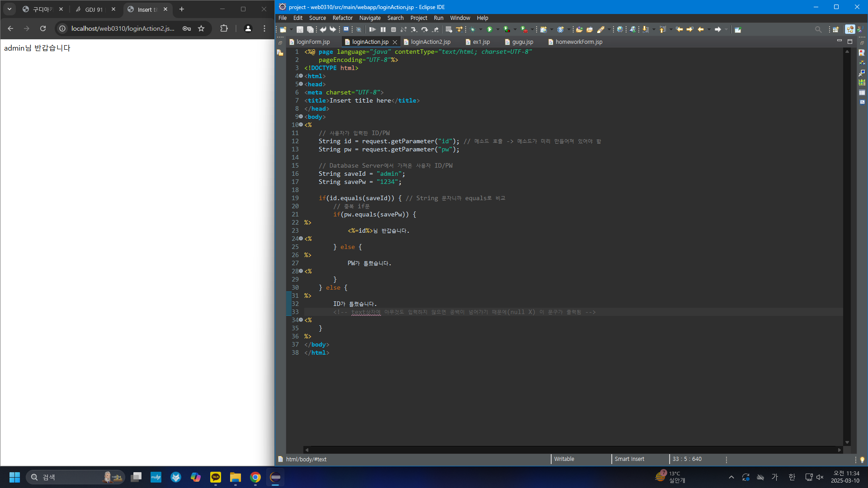Reload the localhost page in Chrome

click(x=43, y=28)
